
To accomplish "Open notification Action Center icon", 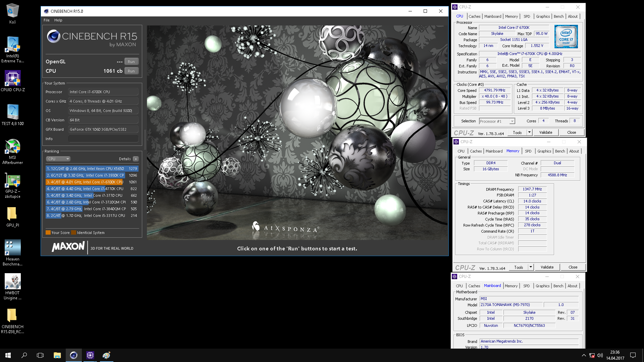I will click(633, 355).
